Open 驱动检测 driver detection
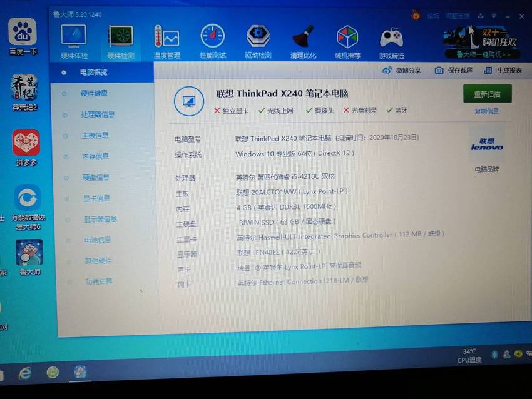 pyautogui.click(x=258, y=42)
